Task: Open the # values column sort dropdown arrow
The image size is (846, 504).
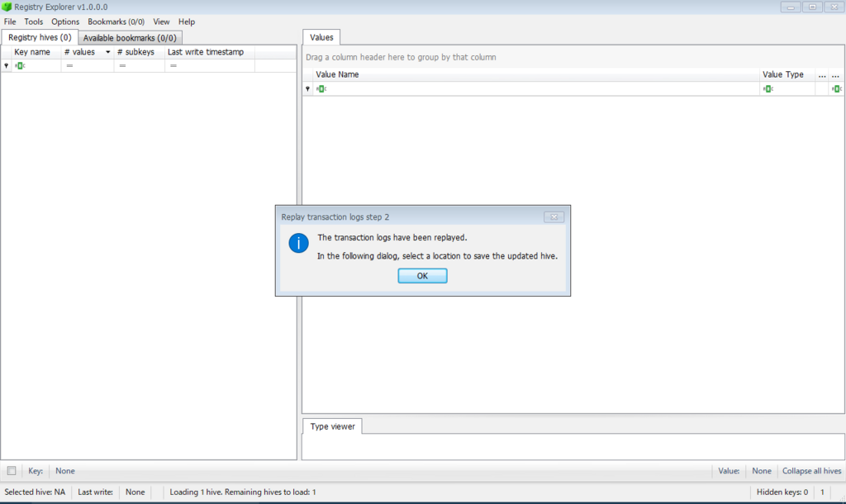Action: pos(108,52)
